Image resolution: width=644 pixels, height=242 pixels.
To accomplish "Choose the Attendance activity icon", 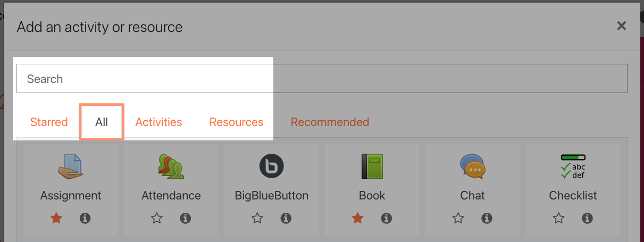I will click(x=171, y=166).
